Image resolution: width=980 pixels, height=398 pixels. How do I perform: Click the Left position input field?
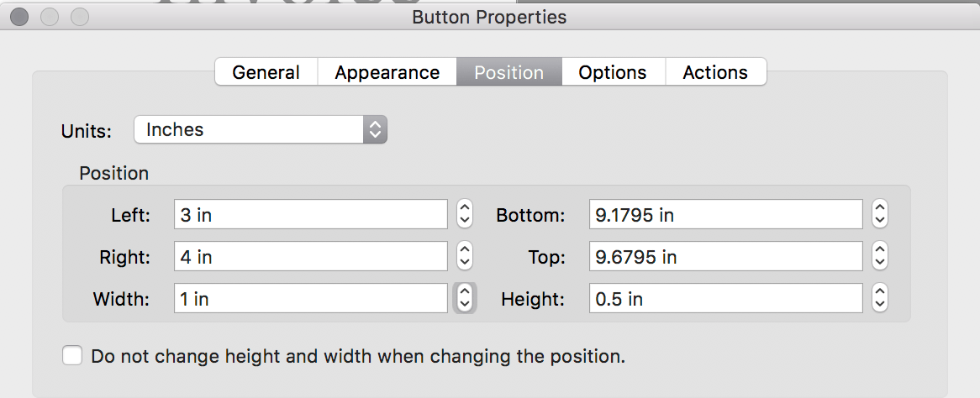[x=310, y=215]
